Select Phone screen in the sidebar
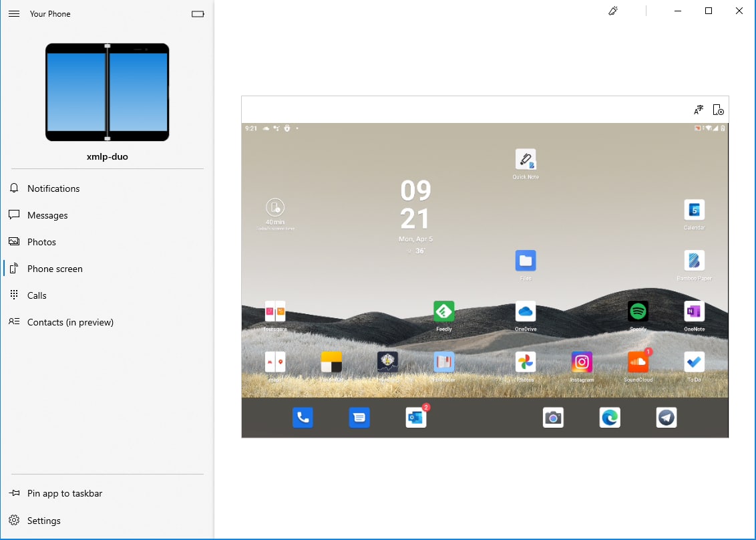Screen dimensions: 756x540 coord(107,269)
